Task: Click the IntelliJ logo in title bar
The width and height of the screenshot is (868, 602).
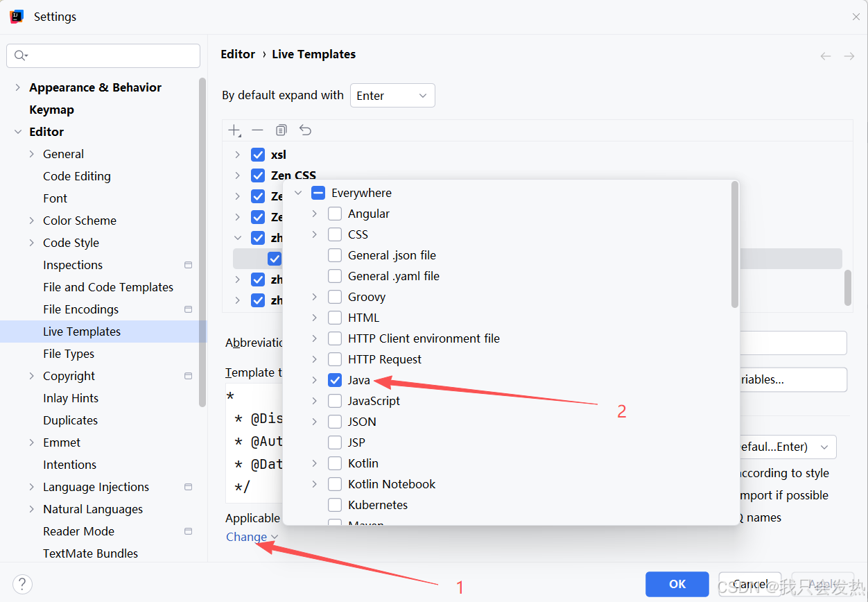Action: coord(17,17)
